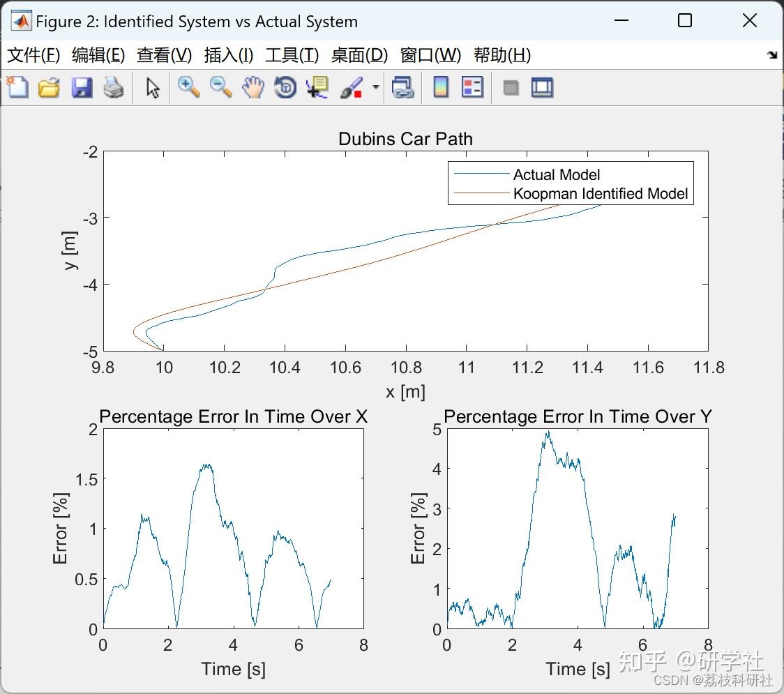This screenshot has width=784, height=694.
Task: Turn on the Brush data tool
Action: [351, 87]
